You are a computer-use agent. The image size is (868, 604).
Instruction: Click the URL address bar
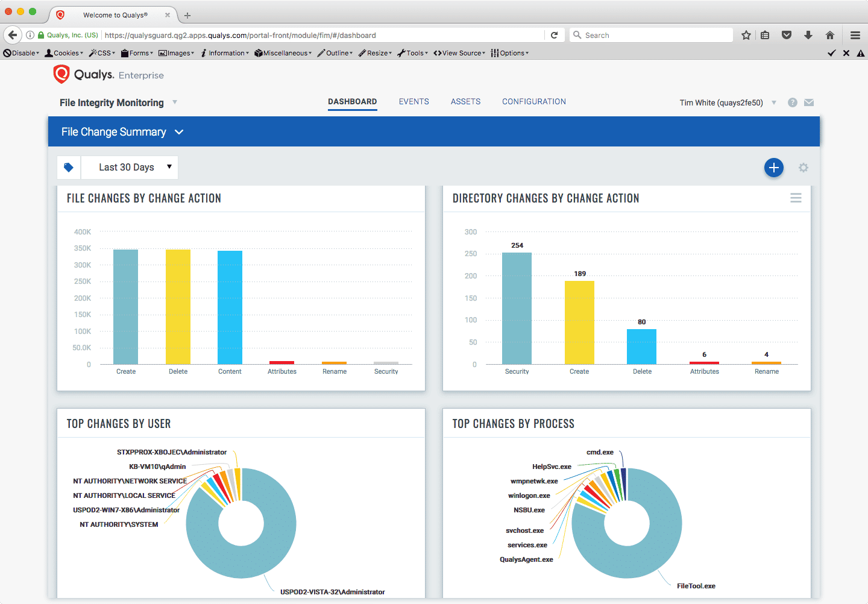tap(322, 35)
